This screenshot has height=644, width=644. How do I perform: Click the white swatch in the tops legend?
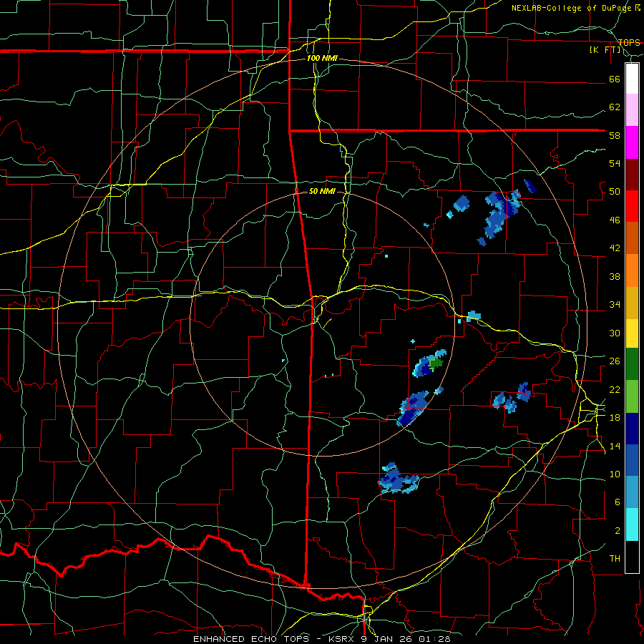(x=632, y=79)
